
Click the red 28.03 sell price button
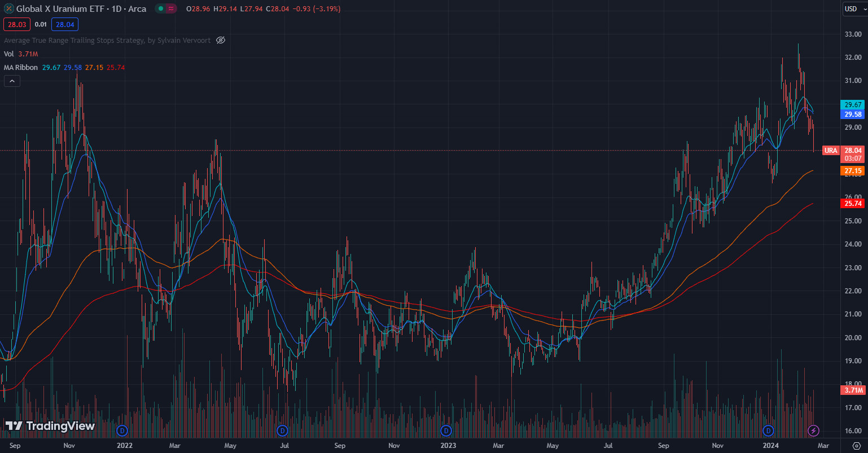pyautogui.click(x=17, y=24)
